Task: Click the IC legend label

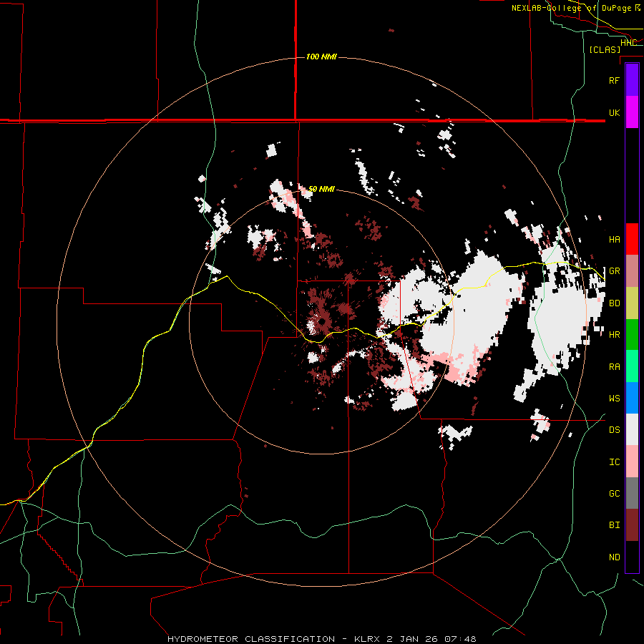Action: 614,462
